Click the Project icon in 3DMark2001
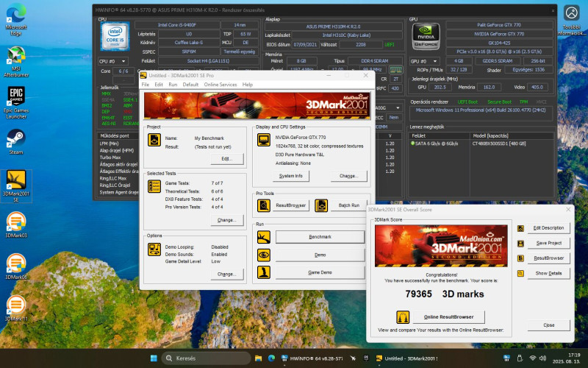Screen dimensions: 588x368 coord(154,140)
